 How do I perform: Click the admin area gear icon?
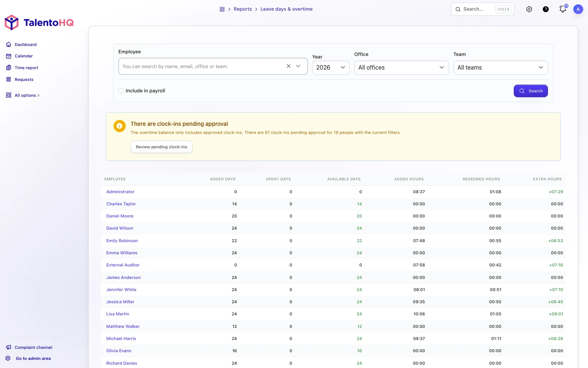click(x=8, y=358)
